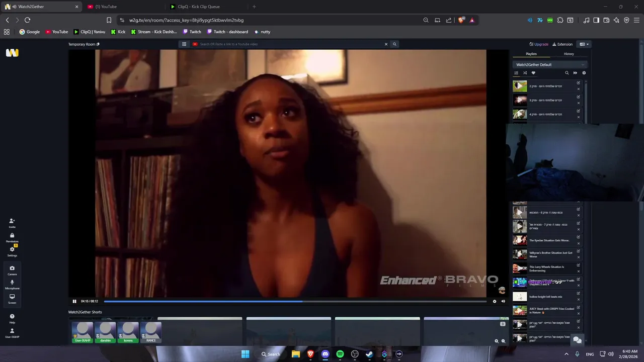
Task: Toggle Camera in the sidebar
Action: point(12,270)
